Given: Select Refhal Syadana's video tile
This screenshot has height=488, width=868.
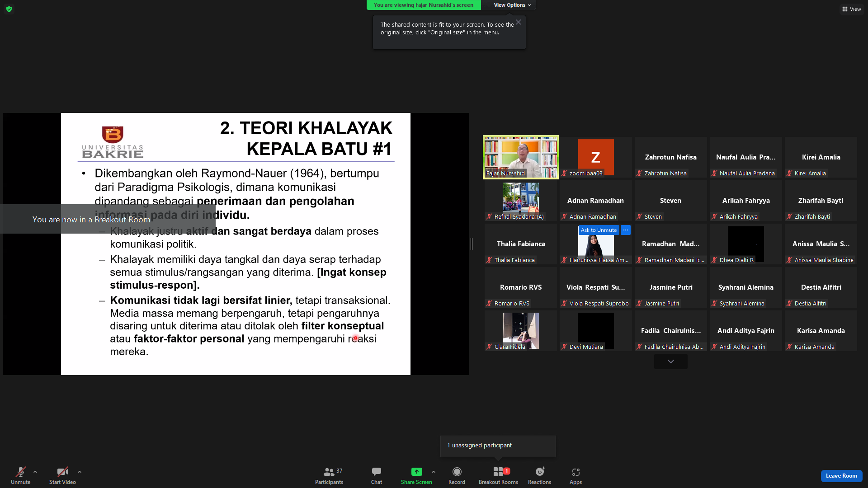Looking at the screenshot, I should (x=521, y=201).
